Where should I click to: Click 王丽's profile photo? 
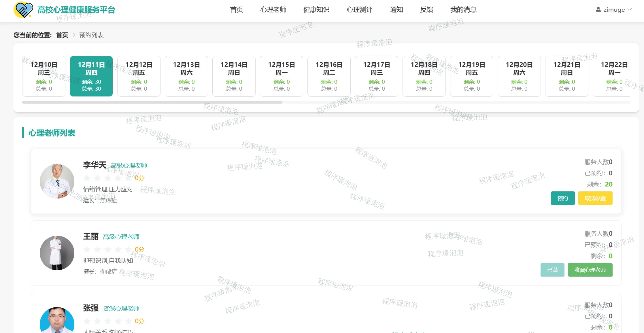point(57,253)
